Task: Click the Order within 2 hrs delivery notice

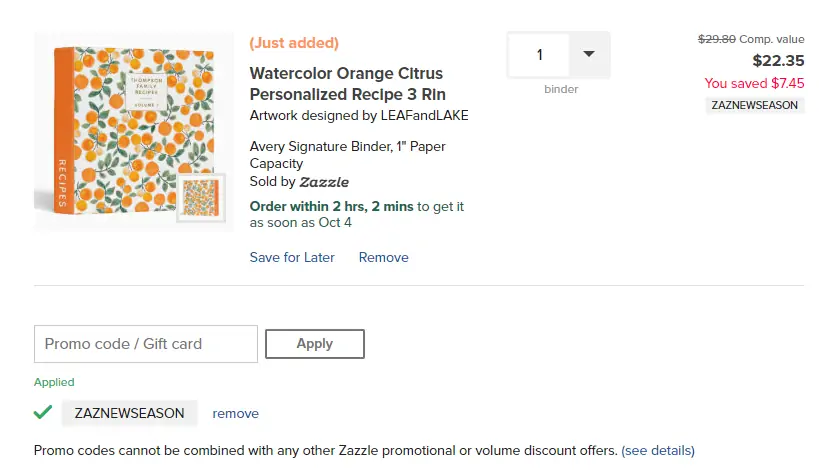Action: point(356,214)
